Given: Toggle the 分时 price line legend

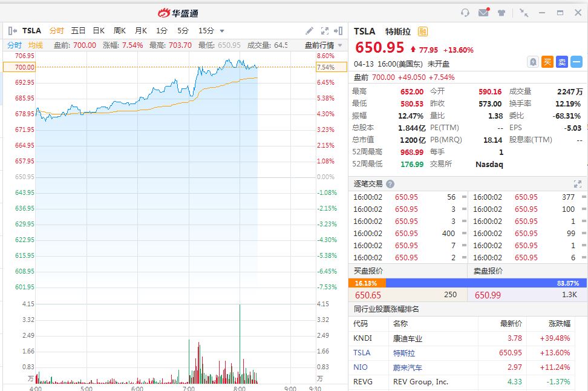Looking at the screenshot, I should pos(15,45).
